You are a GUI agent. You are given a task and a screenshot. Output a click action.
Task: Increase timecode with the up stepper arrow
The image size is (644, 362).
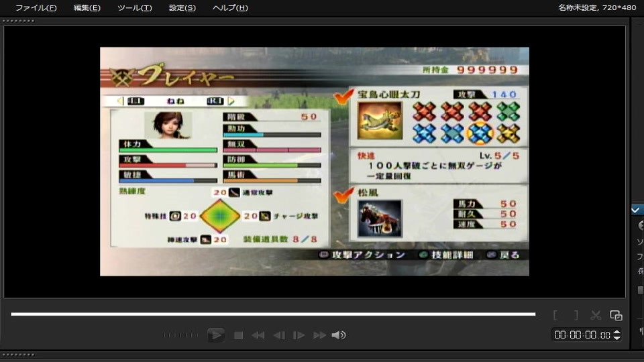tap(617, 332)
